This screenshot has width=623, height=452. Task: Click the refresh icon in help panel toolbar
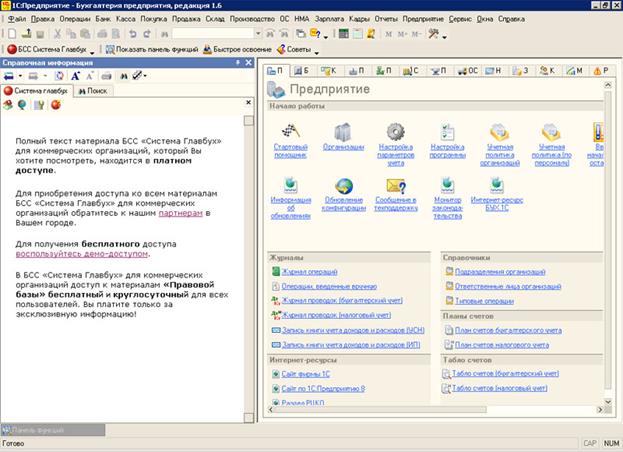(x=59, y=76)
